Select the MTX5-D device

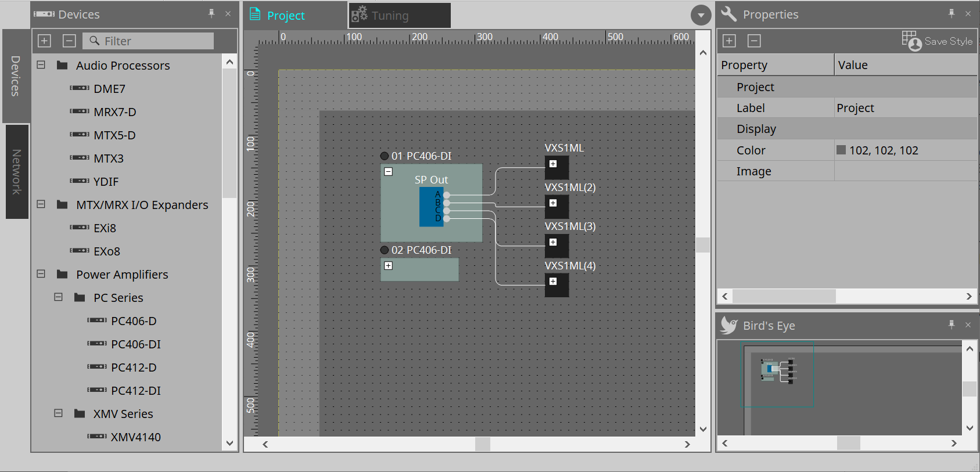point(115,135)
